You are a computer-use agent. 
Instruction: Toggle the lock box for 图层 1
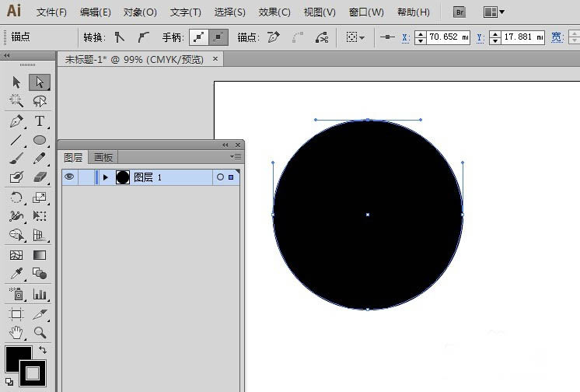click(x=86, y=177)
